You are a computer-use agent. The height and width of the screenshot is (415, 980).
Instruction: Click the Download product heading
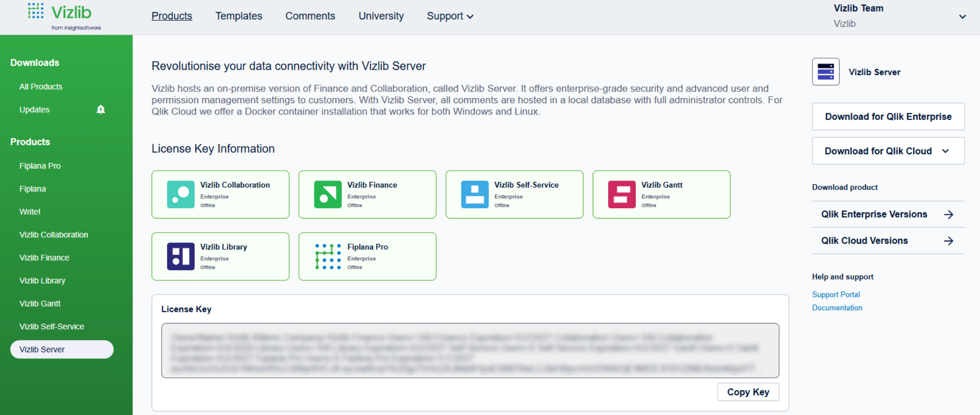(845, 187)
